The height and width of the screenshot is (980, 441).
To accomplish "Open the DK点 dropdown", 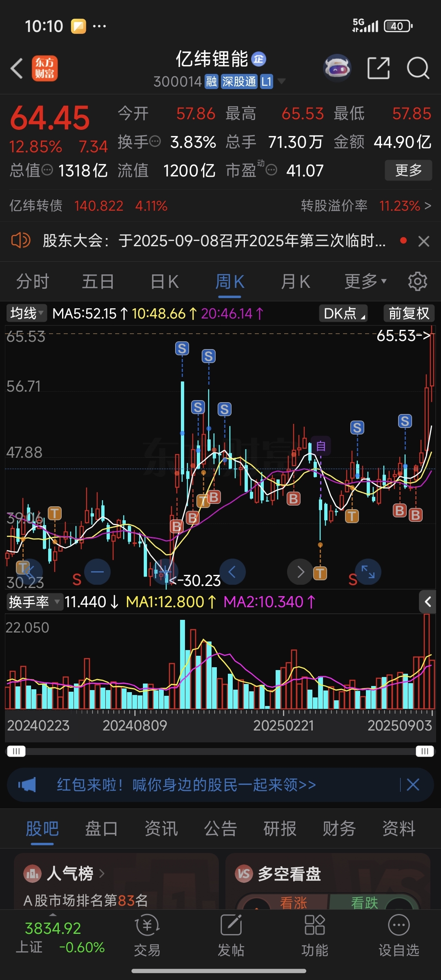I will (343, 314).
